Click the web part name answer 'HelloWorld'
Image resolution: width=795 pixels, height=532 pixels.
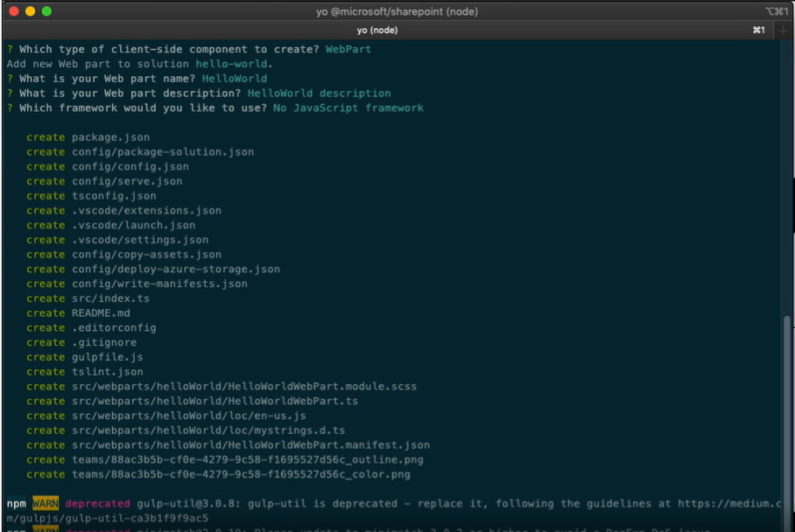click(x=235, y=79)
